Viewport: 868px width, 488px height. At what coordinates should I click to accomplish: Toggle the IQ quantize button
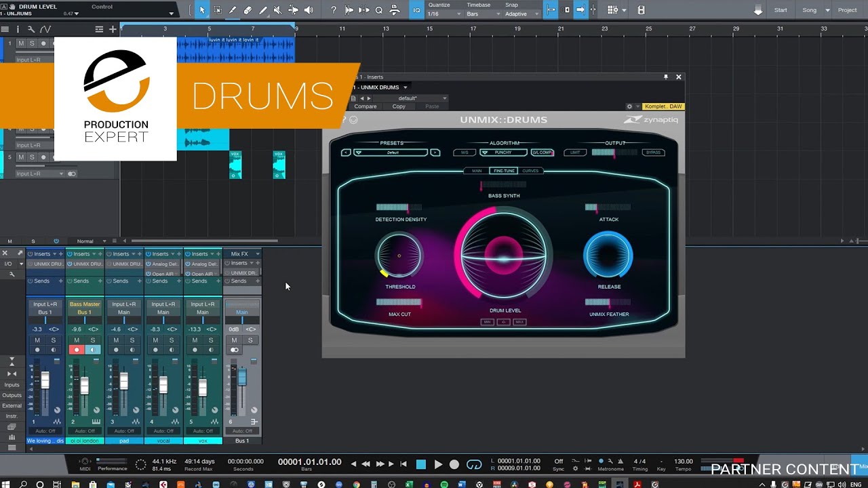416,10
